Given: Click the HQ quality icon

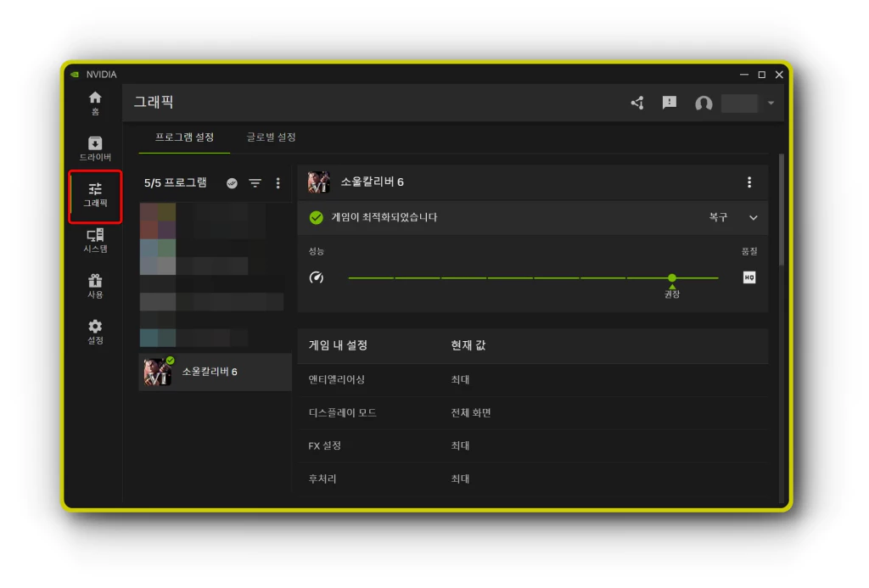Looking at the screenshot, I should [x=749, y=277].
